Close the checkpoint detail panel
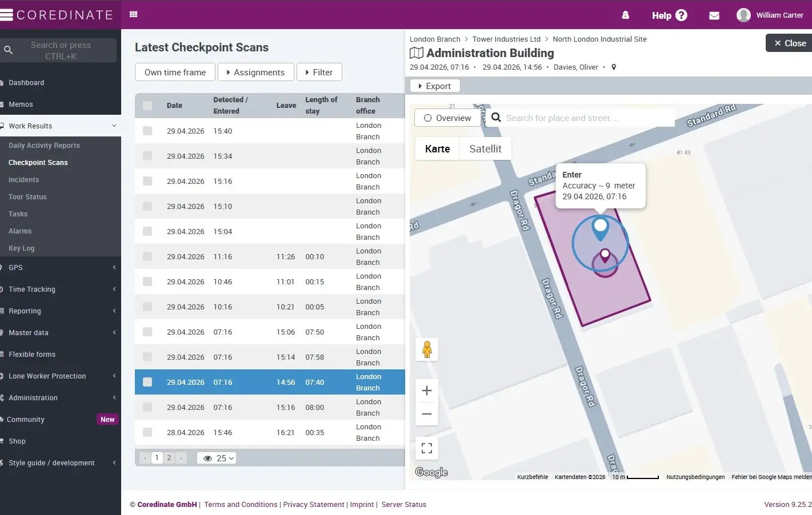This screenshot has width=812, height=515. (x=789, y=43)
